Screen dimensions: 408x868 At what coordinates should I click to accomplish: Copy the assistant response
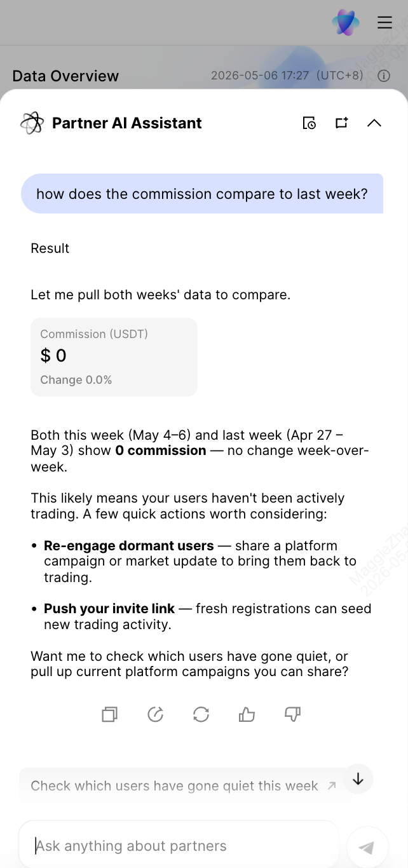[109, 715]
